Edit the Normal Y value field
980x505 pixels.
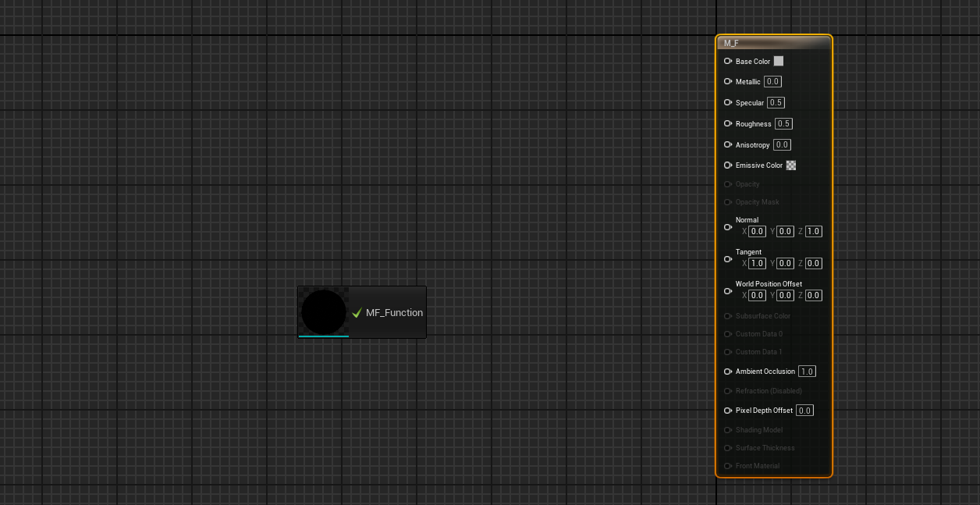785,232
